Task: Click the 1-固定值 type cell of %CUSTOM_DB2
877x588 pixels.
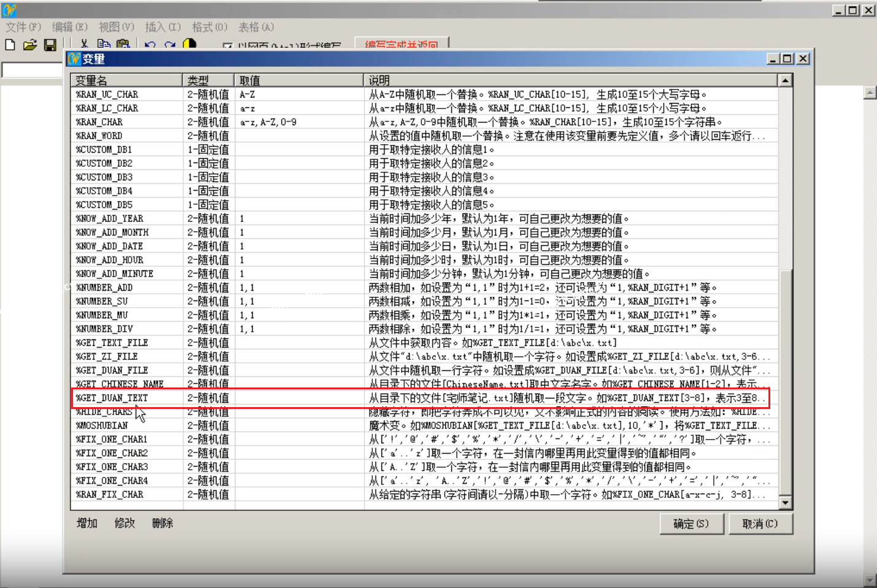Action: click(x=209, y=163)
